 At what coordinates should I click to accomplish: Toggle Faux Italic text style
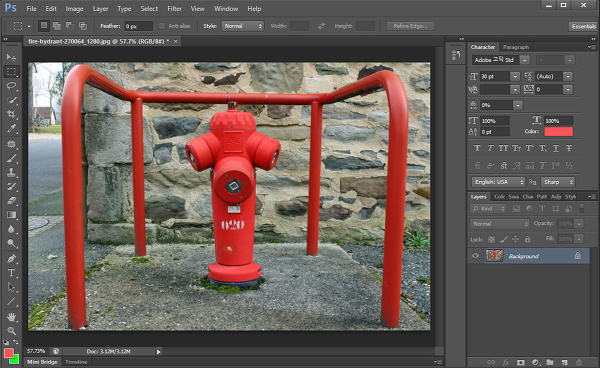[x=490, y=148]
